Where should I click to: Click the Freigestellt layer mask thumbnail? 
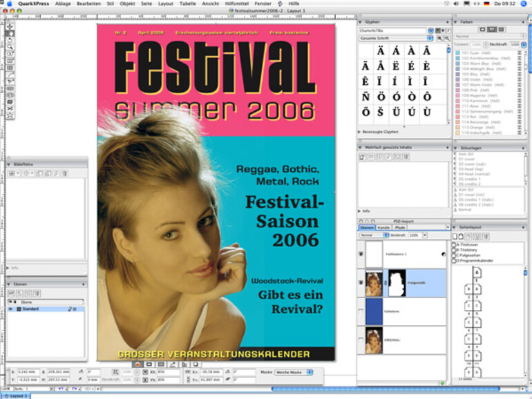click(397, 283)
